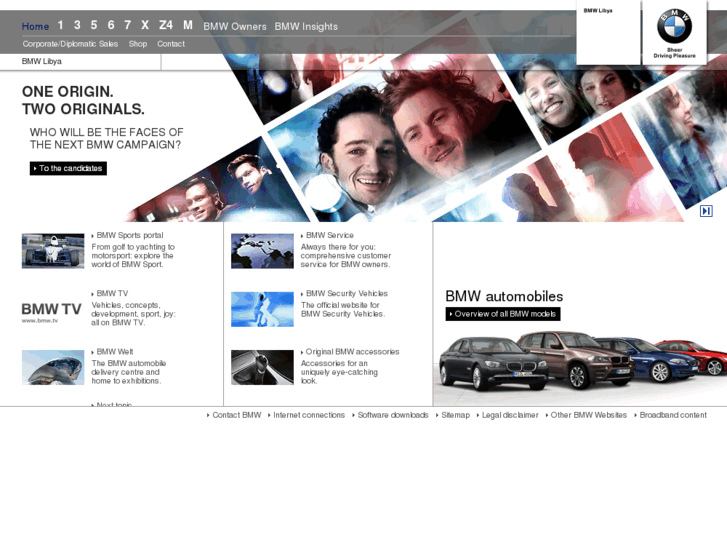Image resolution: width=727 pixels, height=545 pixels.
Task: Click the blue Security Vehicles thumbnail
Action: [262, 309]
